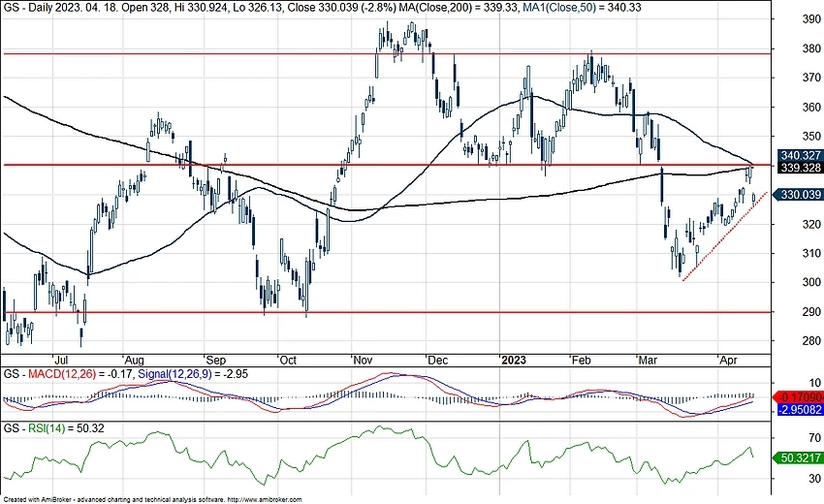Click the 390 price axis label

point(812,19)
